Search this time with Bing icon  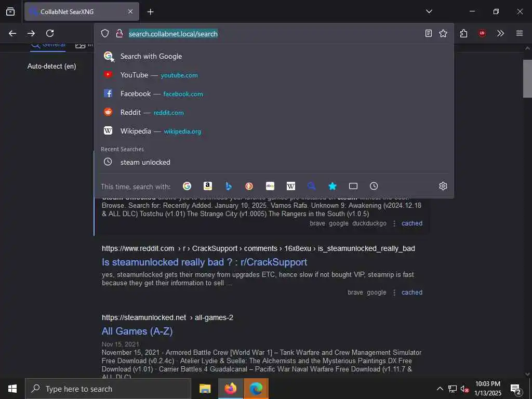point(229,186)
